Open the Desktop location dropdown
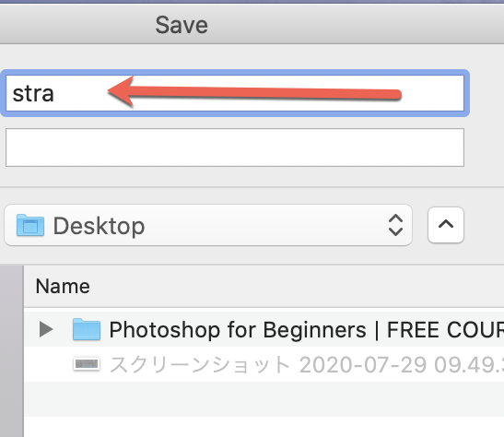 coord(208,225)
